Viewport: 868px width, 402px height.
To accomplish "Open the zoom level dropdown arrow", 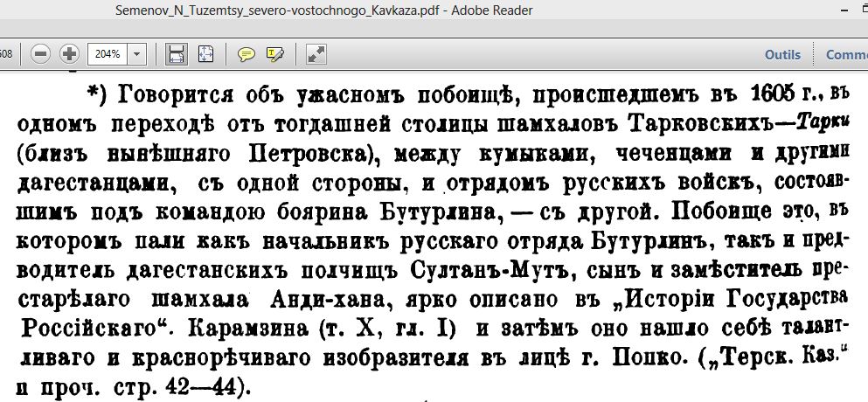I will (136, 54).
